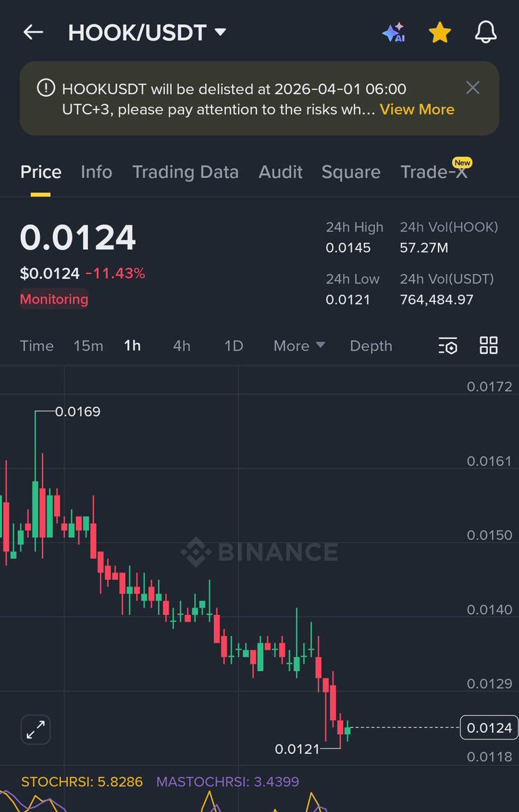
Task: Click the 24h Low value 0.0121
Action: point(348,299)
